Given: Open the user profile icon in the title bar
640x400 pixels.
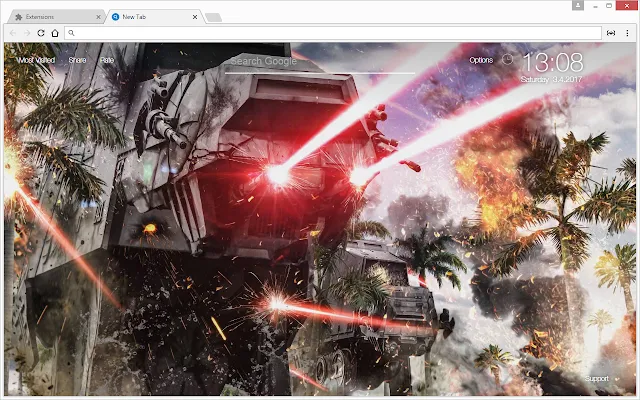Looking at the screenshot, I should [x=578, y=5].
